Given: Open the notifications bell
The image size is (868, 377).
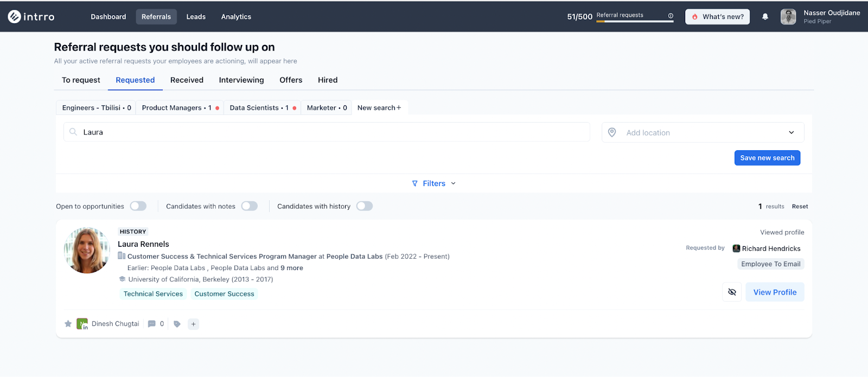Looking at the screenshot, I should [765, 17].
